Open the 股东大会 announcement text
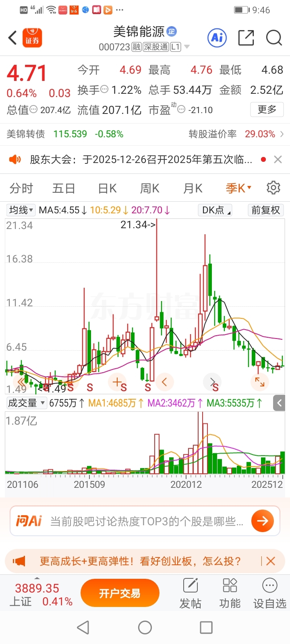290x644 pixels. click(141, 160)
